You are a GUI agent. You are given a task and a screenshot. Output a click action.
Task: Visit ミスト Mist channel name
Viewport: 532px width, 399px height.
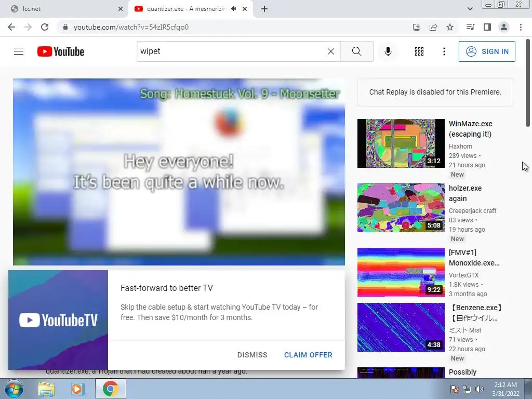pos(465,330)
